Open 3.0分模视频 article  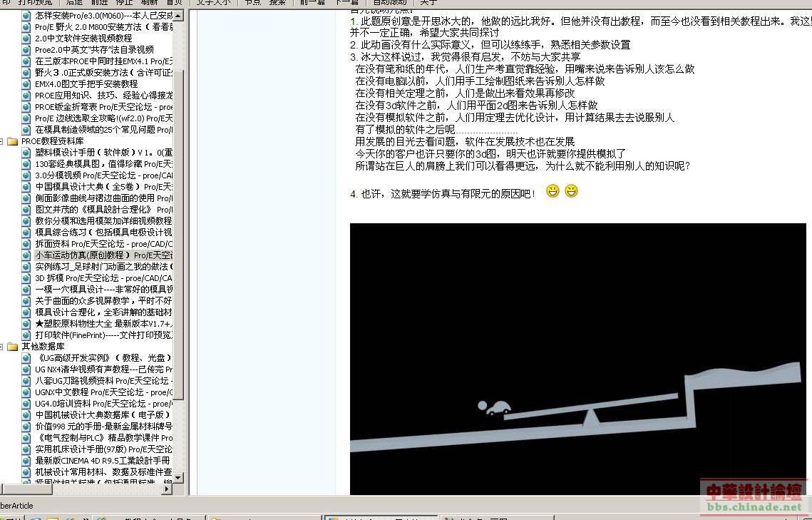[x=103, y=175]
